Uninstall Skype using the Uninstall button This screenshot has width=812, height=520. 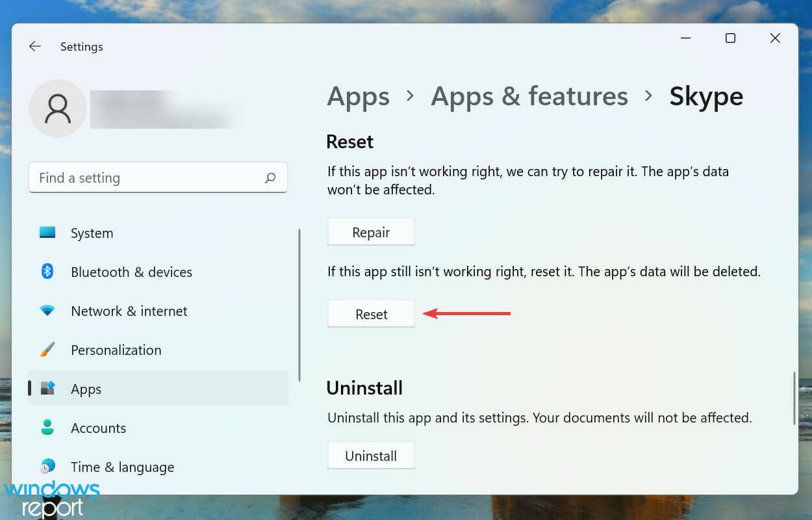coord(371,455)
